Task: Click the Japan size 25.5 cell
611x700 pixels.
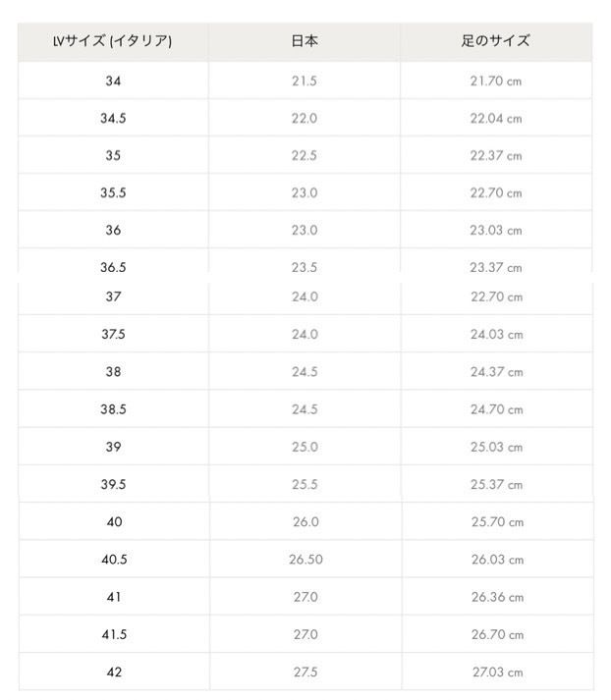Action: point(305,484)
